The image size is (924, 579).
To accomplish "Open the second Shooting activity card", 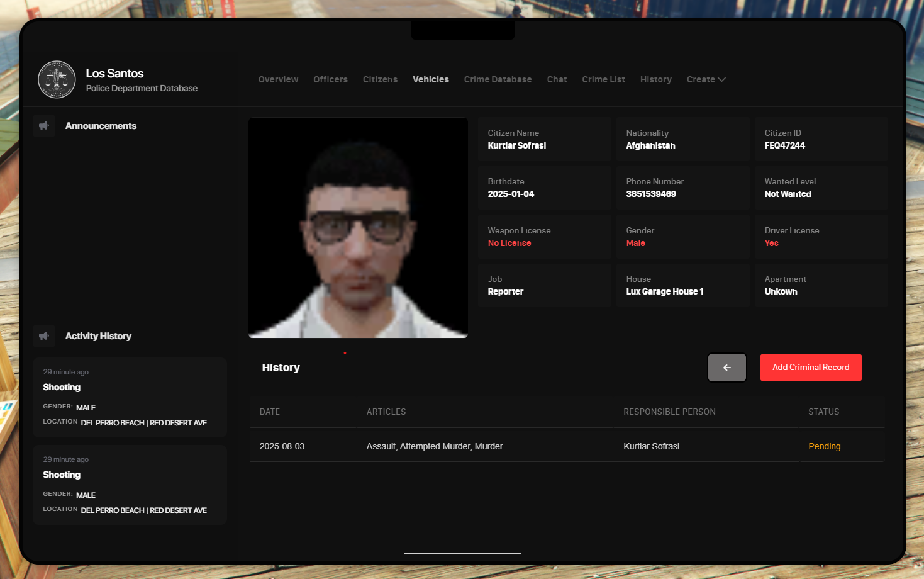I will click(130, 485).
